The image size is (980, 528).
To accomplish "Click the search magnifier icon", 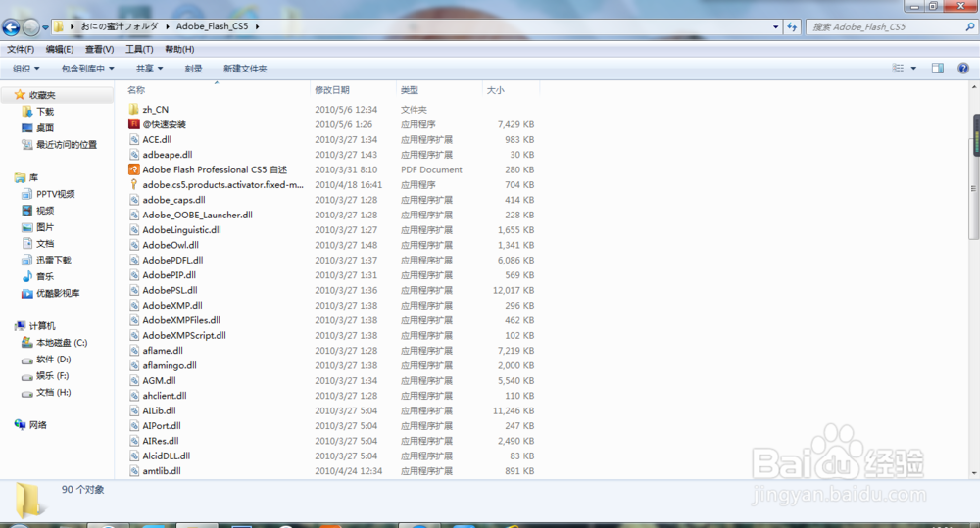I will [x=969, y=26].
